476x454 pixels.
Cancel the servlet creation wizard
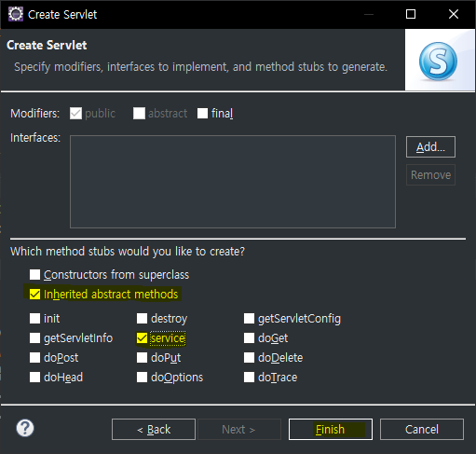422,430
